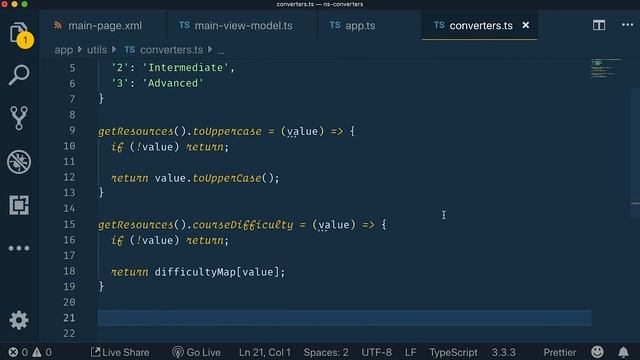The width and height of the screenshot is (640, 360).
Task: Change language mode TypeScript
Action: pyautogui.click(x=453, y=352)
